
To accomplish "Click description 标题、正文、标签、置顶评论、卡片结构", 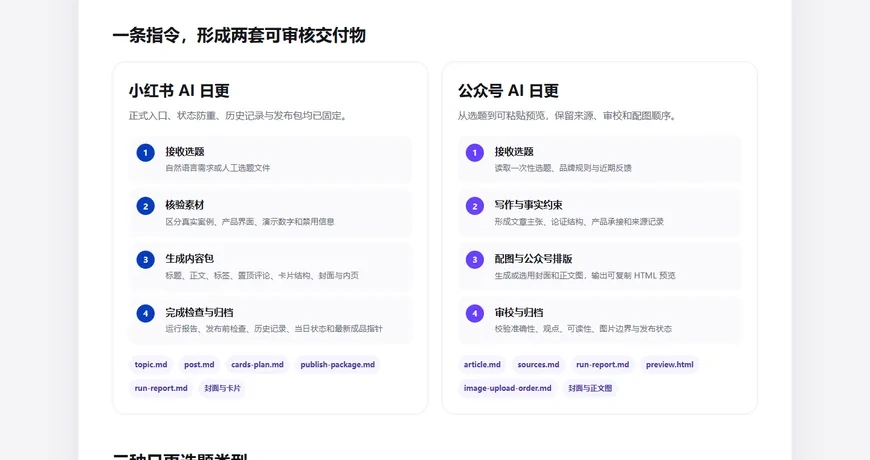I will (x=262, y=275).
